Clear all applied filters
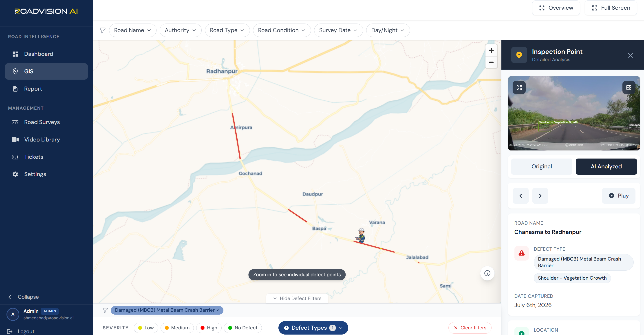 [x=470, y=328]
